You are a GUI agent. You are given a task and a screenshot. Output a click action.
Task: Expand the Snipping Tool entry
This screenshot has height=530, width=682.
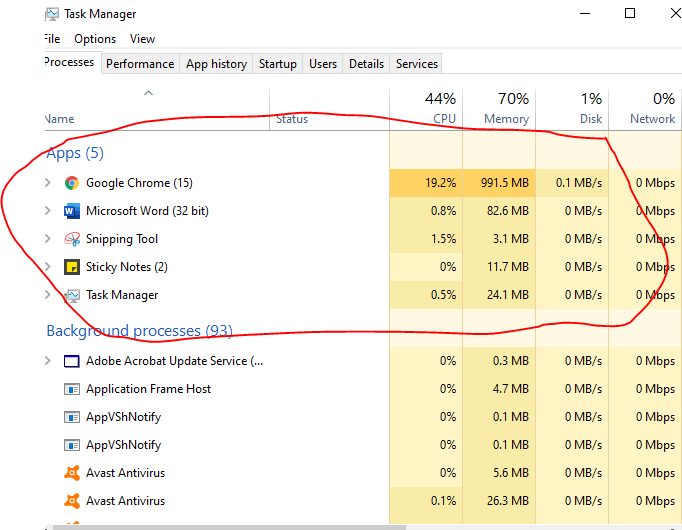point(47,238)
